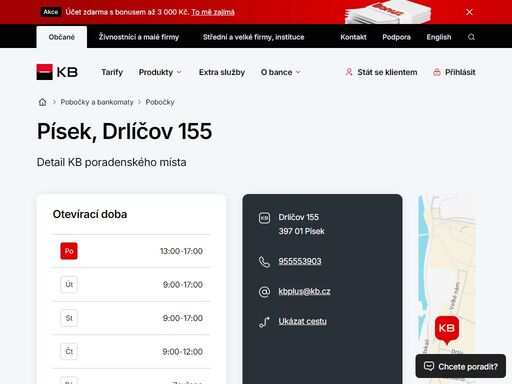Screen dimensions: 512x384
Task: Click the phone icon beside 955553903
Action: click(264, 262)
